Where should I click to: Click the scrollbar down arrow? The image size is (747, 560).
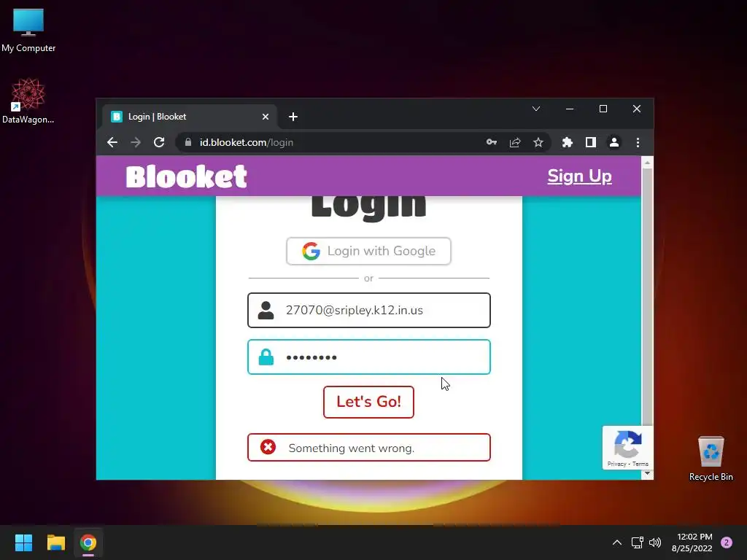click(x=647, y=473)
